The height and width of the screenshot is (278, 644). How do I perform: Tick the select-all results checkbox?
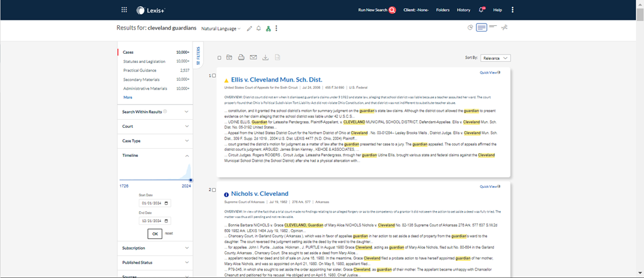(220, 57)
